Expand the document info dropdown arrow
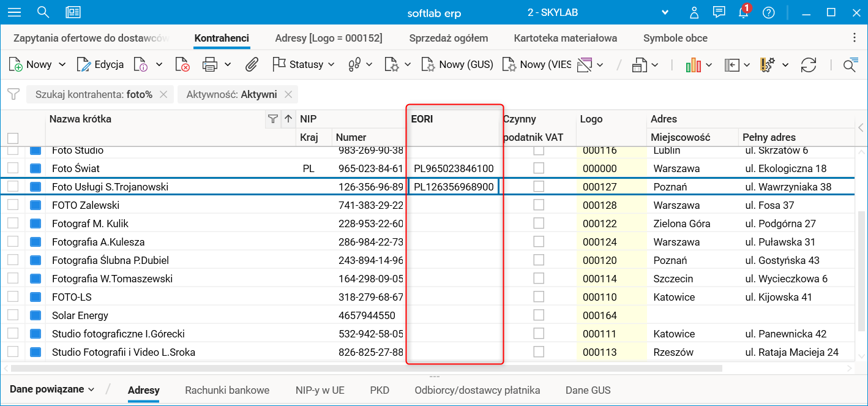This screenshot has width=868, height=406. [x=159, y=64]
